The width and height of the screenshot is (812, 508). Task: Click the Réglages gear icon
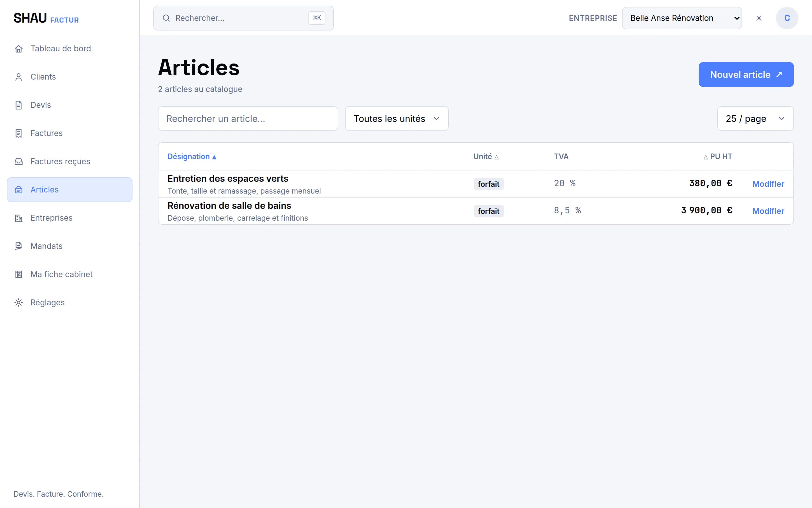pos(18,303)
